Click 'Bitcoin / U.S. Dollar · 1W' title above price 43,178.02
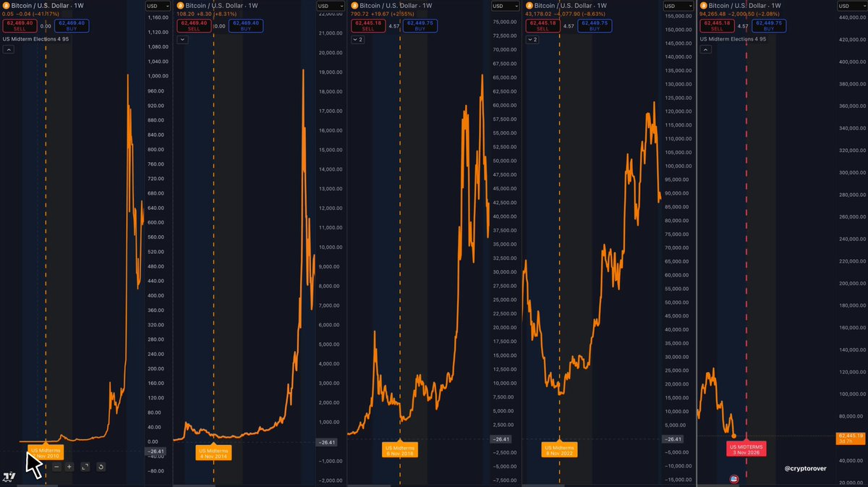 [572, 5]
